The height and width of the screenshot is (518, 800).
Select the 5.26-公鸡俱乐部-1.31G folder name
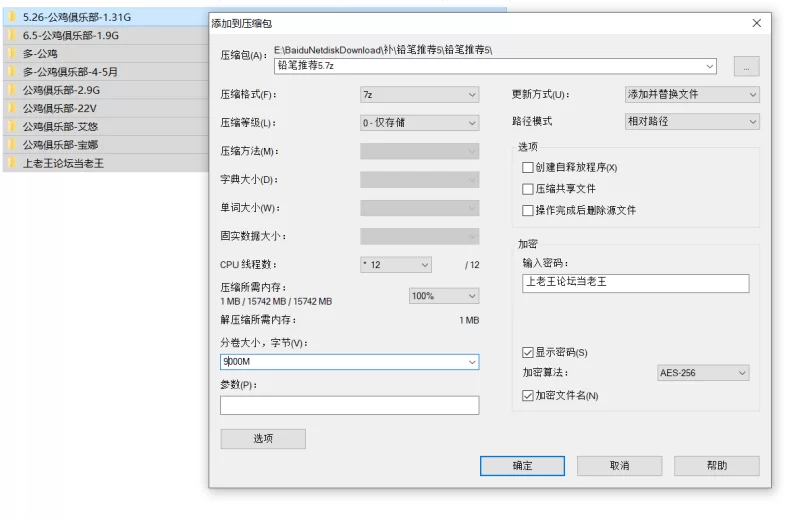pyautogui.click(x=77, y=17)
